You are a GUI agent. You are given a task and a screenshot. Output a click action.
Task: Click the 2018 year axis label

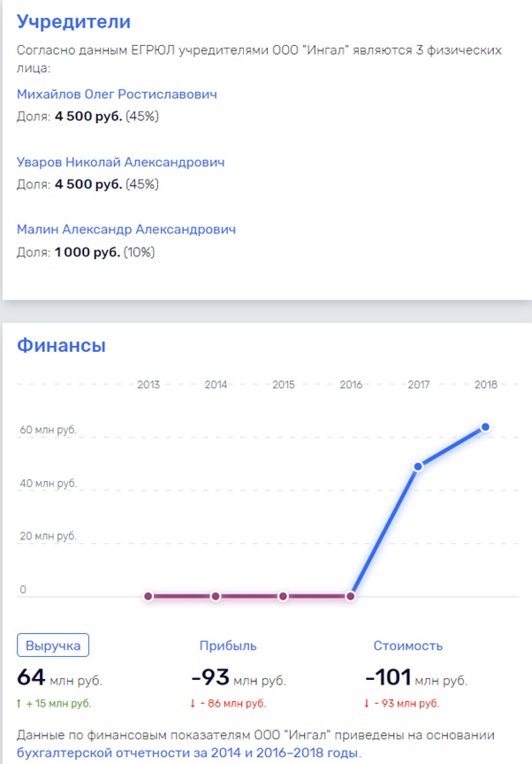click(x=486, y=385)
